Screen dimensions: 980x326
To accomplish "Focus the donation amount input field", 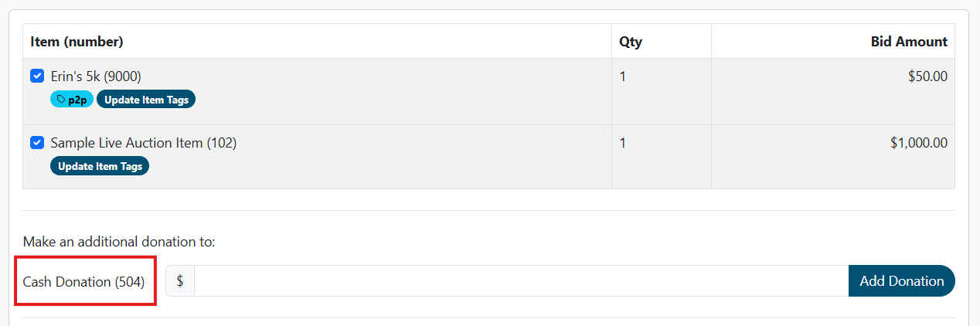I will 521,281.
